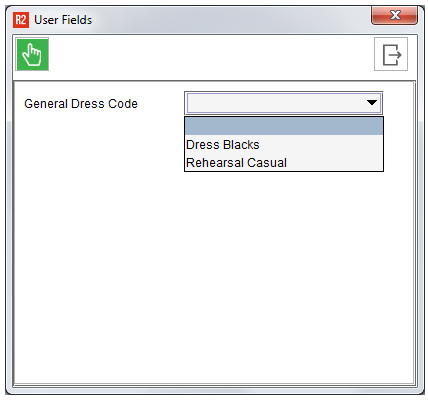The height and width of the screenshot is (402, 428).
Task: Click empty toolbar space between the icons
Action: 211,54
